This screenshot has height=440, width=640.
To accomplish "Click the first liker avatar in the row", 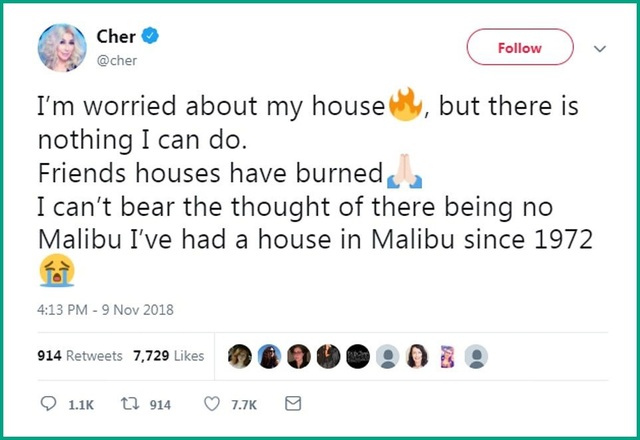I will pyautogui.click(x=240, y=356).
